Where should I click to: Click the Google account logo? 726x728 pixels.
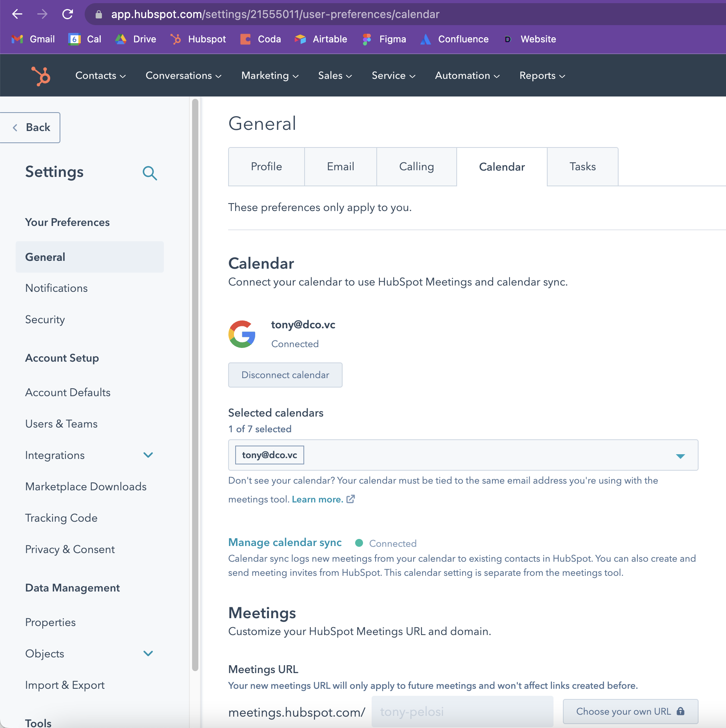click(242, 334)
